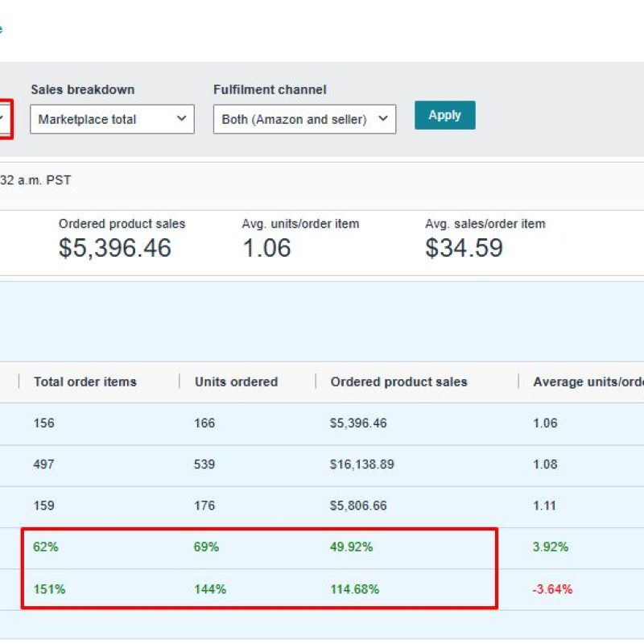Click the Ordered product sales column header

tap(398, 382)
